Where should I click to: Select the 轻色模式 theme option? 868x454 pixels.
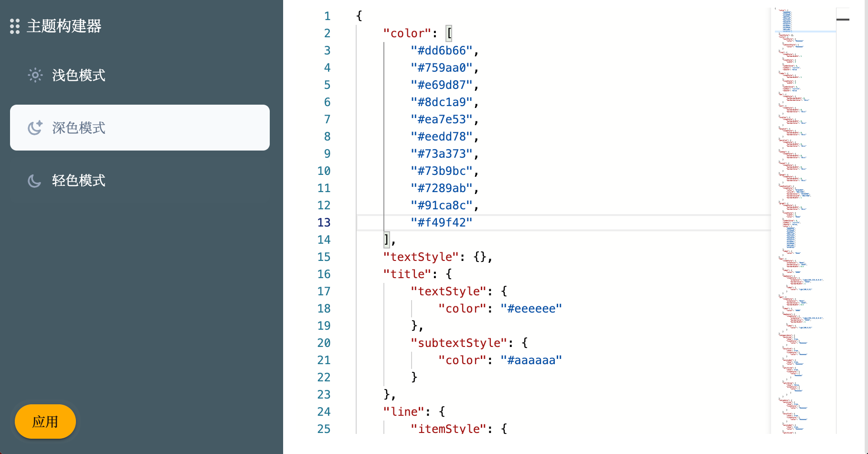pyautogui.click(x=79, y=181)
